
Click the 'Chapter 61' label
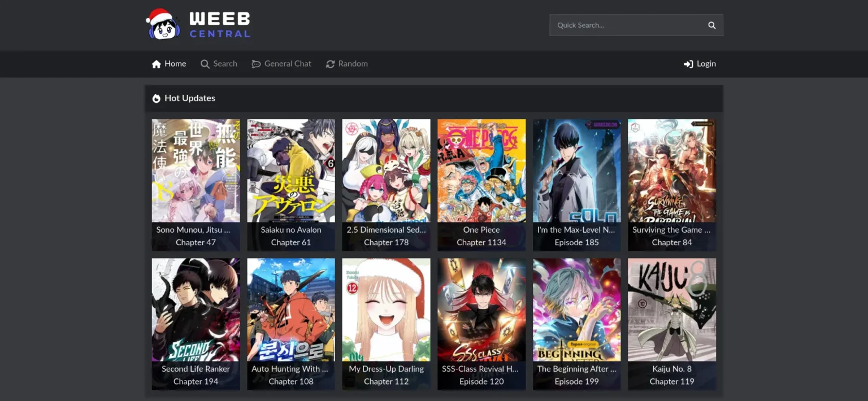tap(291, 242)
